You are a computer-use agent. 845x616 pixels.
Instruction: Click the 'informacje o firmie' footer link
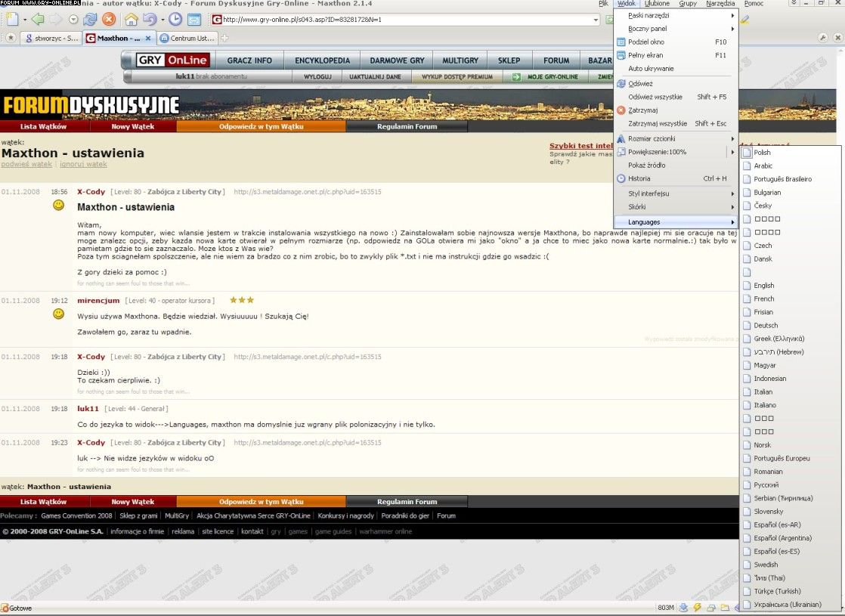[138, 531]
